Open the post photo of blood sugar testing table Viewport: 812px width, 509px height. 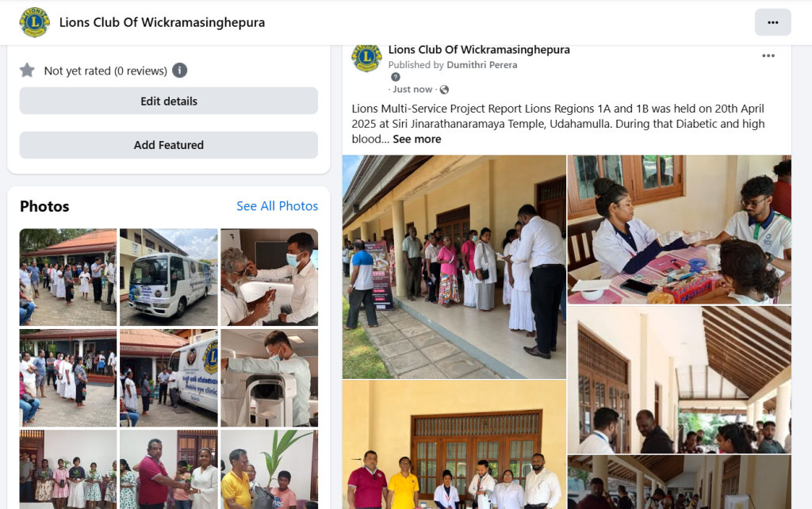coord(680,229)
